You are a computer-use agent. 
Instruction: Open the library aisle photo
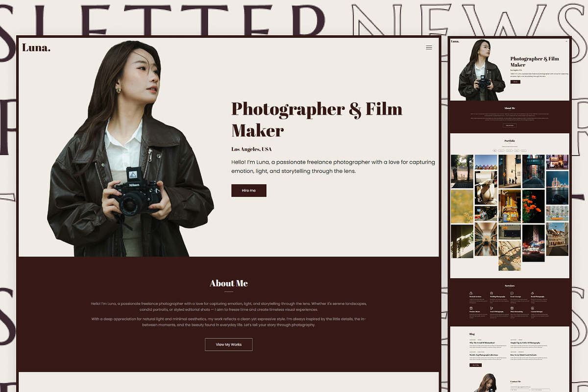(486, 239)
